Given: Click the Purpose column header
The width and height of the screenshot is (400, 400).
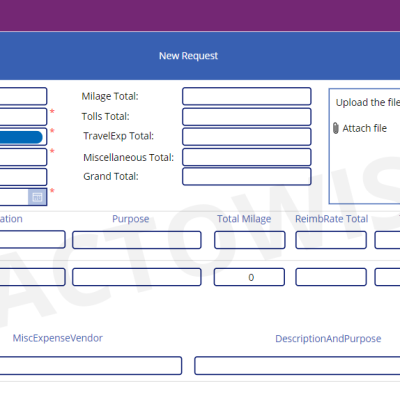Looking at the screenshot, I should (x=131, y=219).
